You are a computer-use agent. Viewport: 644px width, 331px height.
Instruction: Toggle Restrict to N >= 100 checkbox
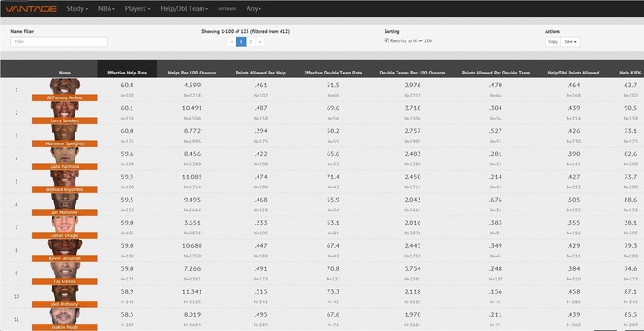point(386,40)
